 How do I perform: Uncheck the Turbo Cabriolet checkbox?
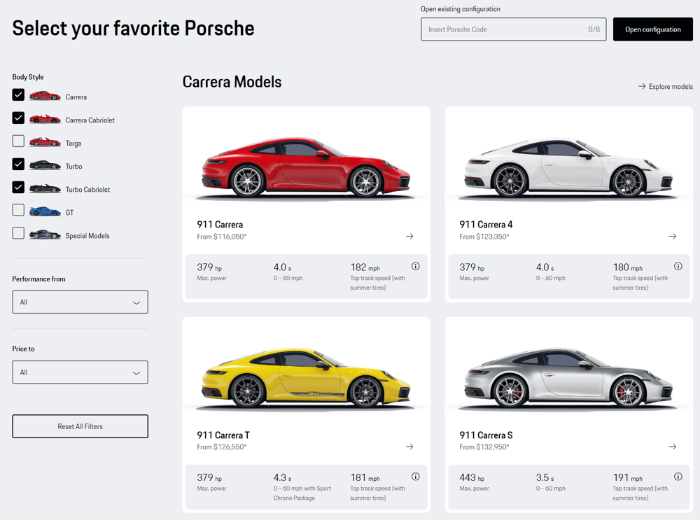[18, 187]
